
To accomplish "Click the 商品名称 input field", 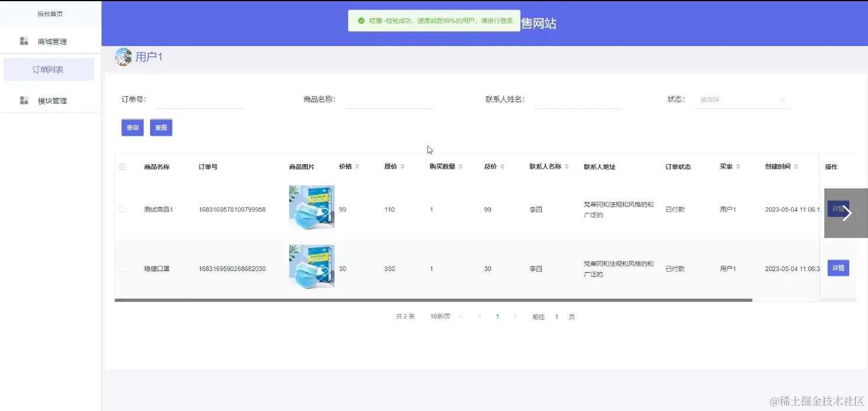I will click(389, 99).
